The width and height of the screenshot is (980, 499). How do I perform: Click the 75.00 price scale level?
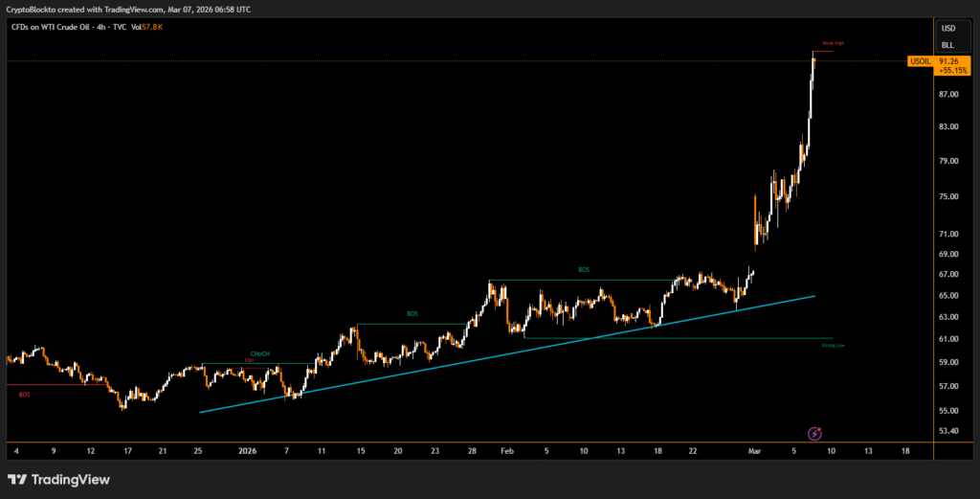click(949, 197)
